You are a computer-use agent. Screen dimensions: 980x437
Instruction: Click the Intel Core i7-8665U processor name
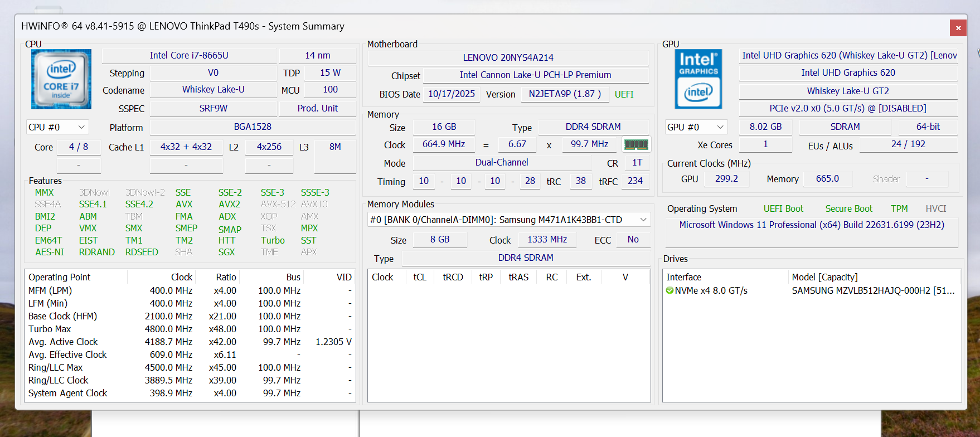pos(189,55)
